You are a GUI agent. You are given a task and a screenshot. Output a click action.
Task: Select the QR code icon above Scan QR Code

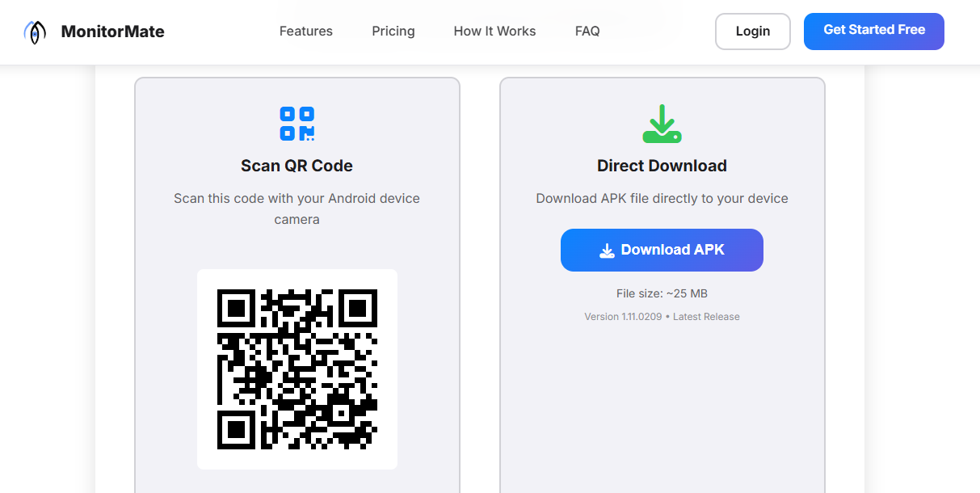[297, 123]
